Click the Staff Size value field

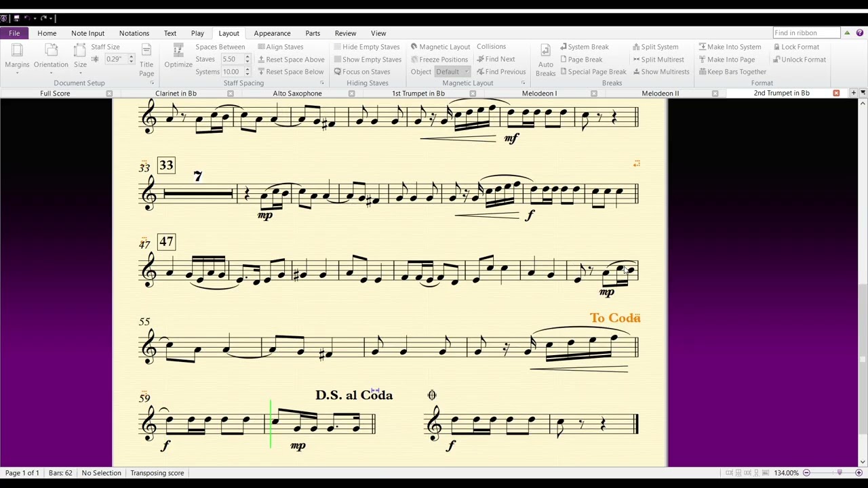point(115,60)
